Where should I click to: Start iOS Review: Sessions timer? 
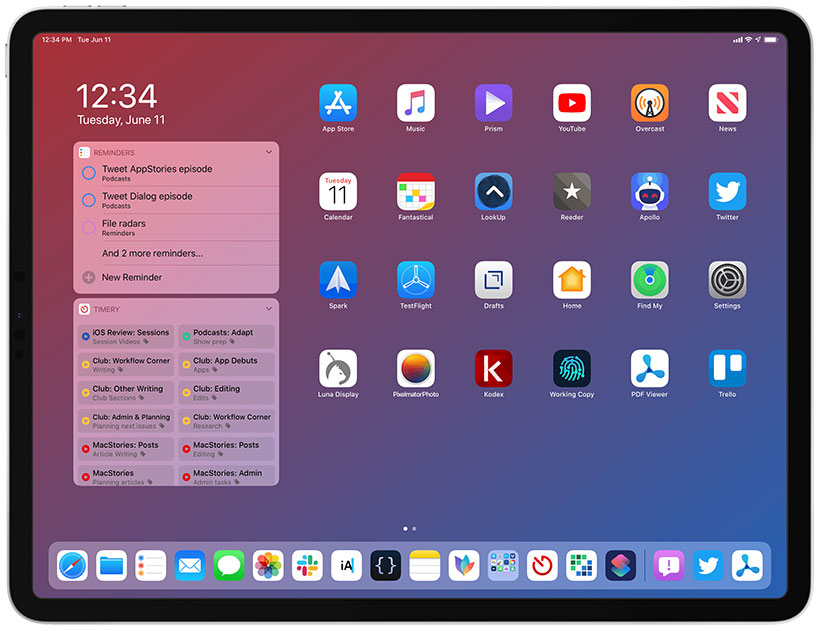click(x=126, y=336)
